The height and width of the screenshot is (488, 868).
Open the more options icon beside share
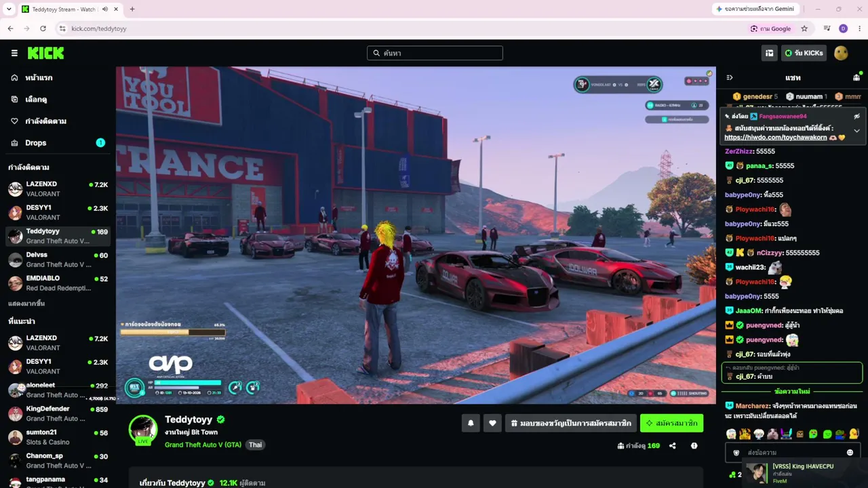[x=694, y=446]
